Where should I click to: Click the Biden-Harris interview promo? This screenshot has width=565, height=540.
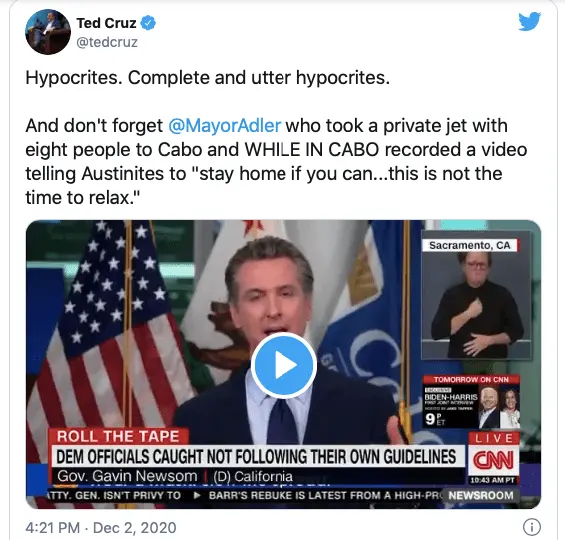point(471,401)
